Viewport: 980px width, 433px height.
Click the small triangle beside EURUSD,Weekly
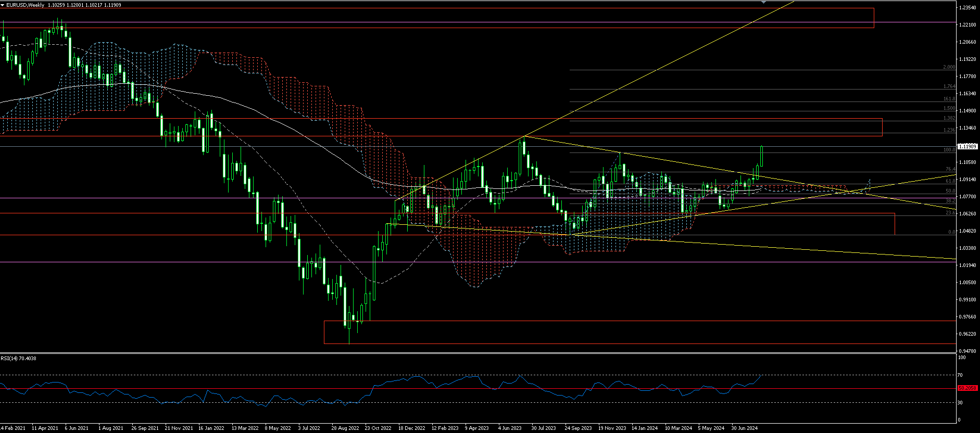[x=3, y=5]
